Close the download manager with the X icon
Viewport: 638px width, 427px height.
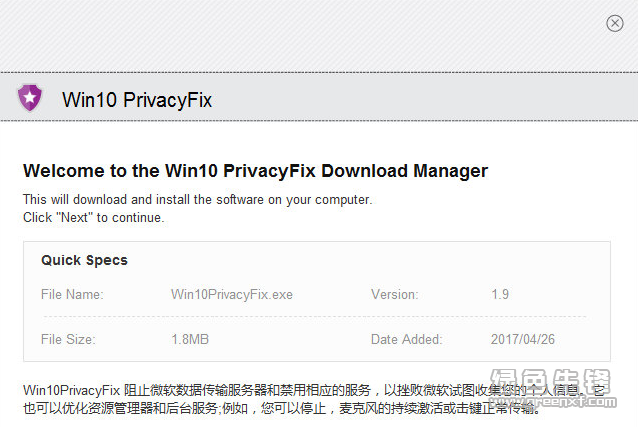(614, 23)
